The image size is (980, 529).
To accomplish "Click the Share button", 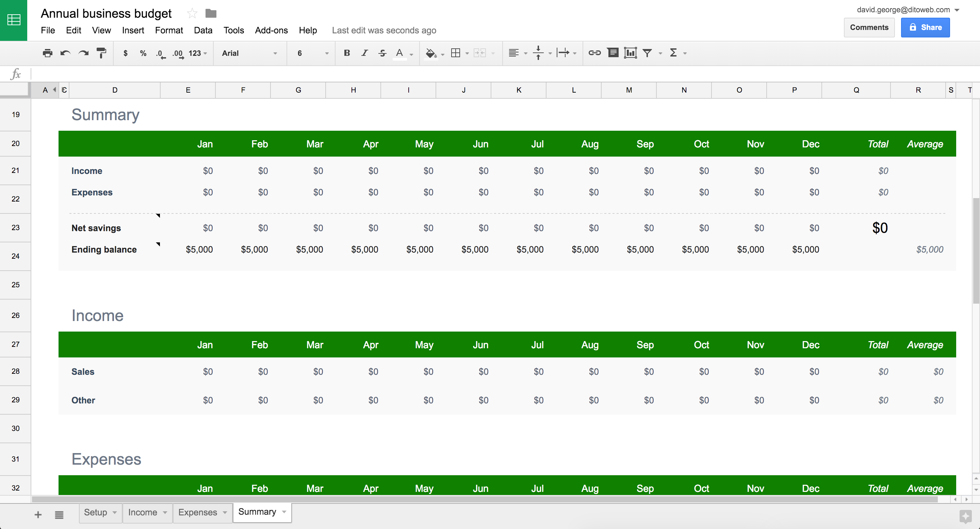I will (x=927, y=27).
